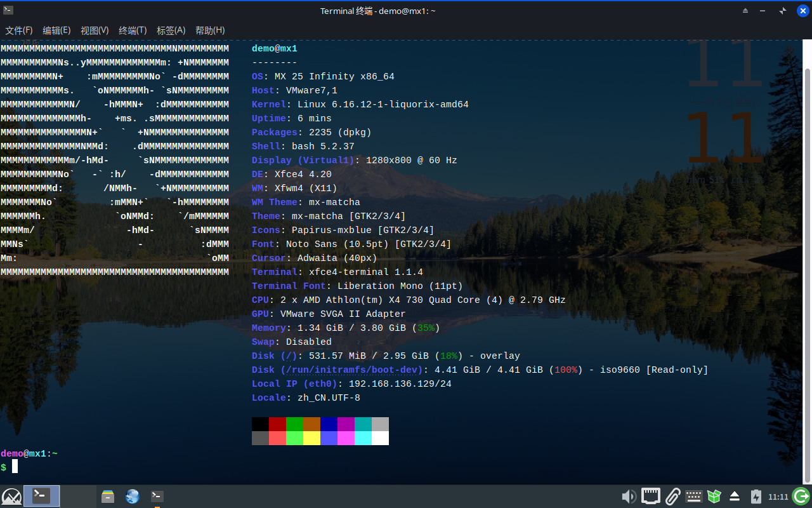This screenshot has height=508, width=812.
Task: Click the Locale value zh_CN.UTF-8
Action: [x=329, y=398]
